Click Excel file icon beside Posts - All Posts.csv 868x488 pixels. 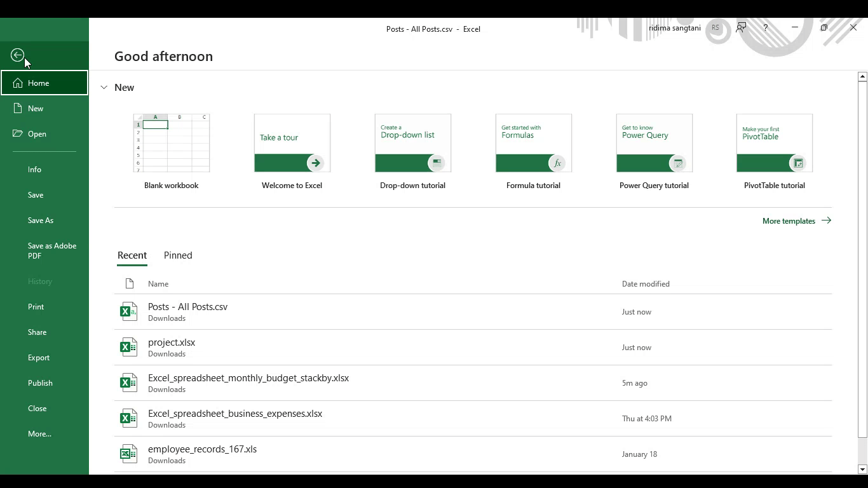[128, 311]
